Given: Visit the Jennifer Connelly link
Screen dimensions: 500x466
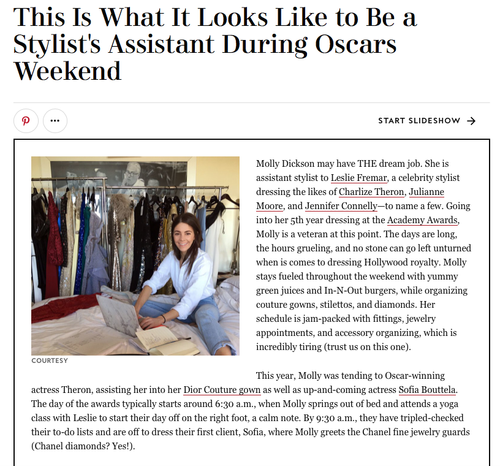Looking at the screenshot, I should [x=341, y=206].
